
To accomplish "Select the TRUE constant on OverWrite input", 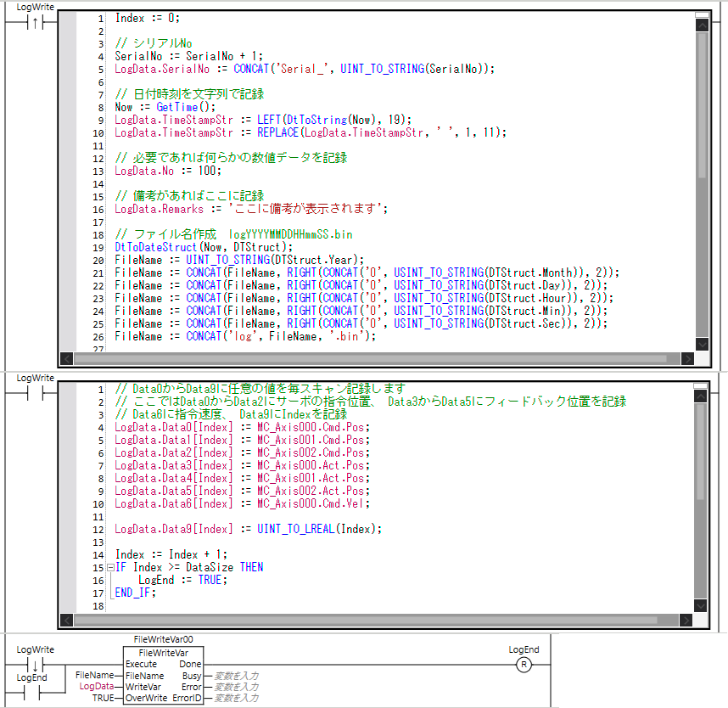I will pyautogui.click(x=103, y=698).
